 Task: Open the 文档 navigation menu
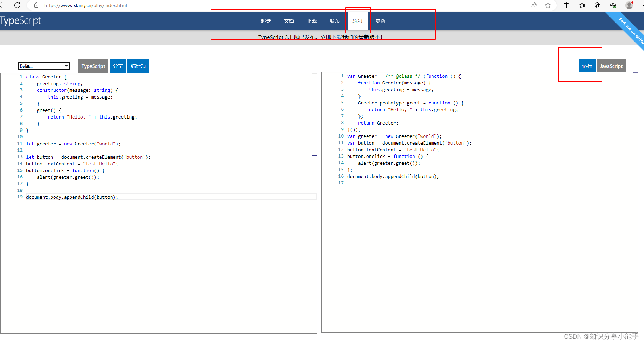click(289, 20)
